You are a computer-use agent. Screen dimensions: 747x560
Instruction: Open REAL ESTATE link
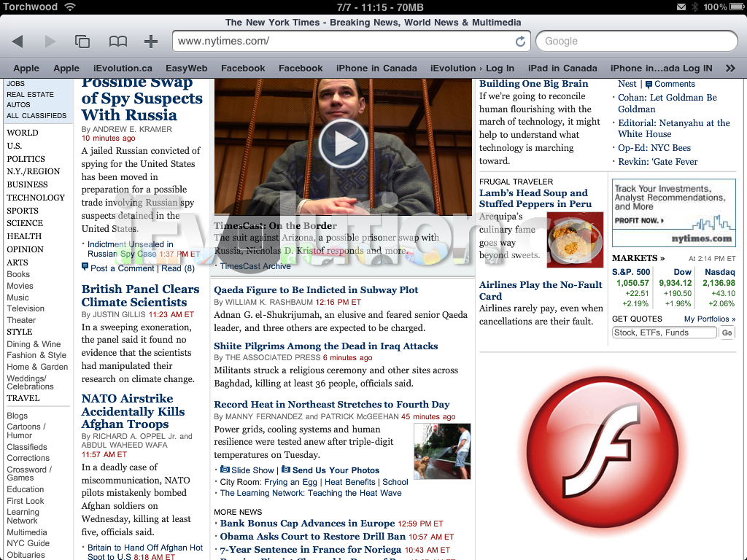coord(30,94)
